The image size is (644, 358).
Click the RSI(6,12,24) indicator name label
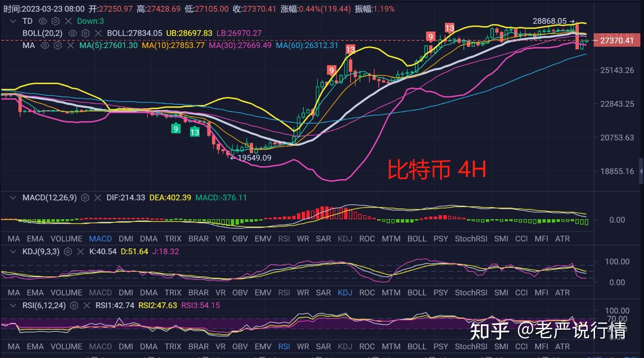[44, 305]
